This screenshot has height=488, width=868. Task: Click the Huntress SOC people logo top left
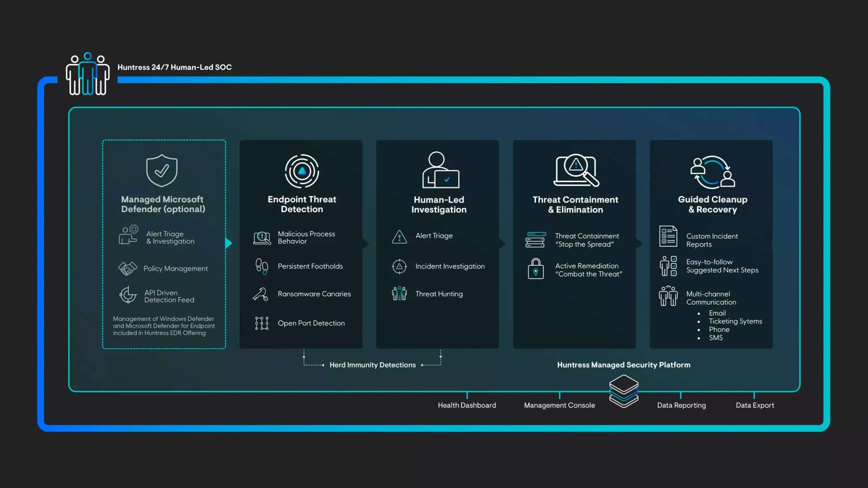pos(87,74)
